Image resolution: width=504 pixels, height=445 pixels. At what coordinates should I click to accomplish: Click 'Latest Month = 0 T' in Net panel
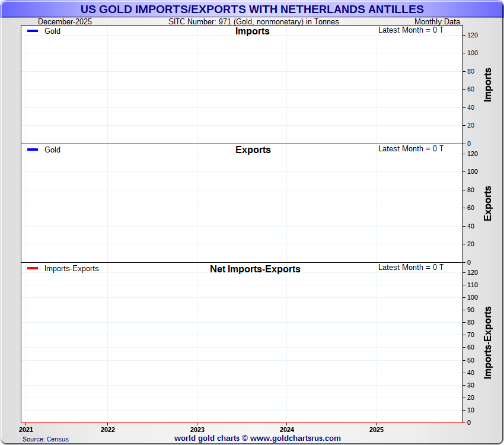coord(410,268)
